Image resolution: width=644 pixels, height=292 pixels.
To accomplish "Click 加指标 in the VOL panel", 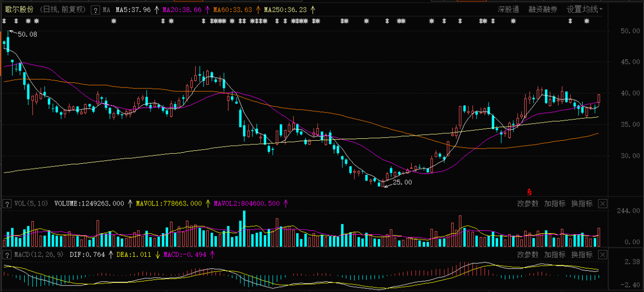I will pyautogui.click(x=554, y=204).
